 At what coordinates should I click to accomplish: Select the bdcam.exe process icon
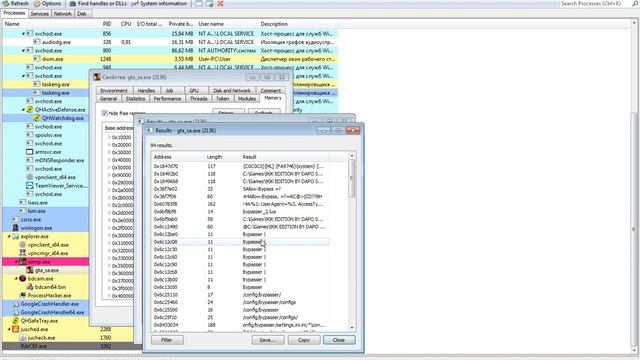(x=23, y=278)
